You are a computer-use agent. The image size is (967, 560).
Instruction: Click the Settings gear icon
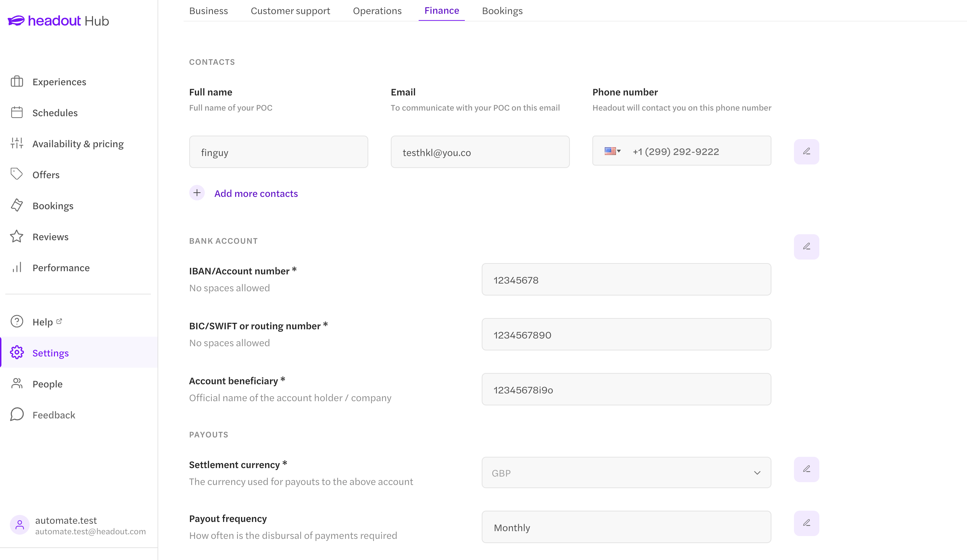point(17,353)
